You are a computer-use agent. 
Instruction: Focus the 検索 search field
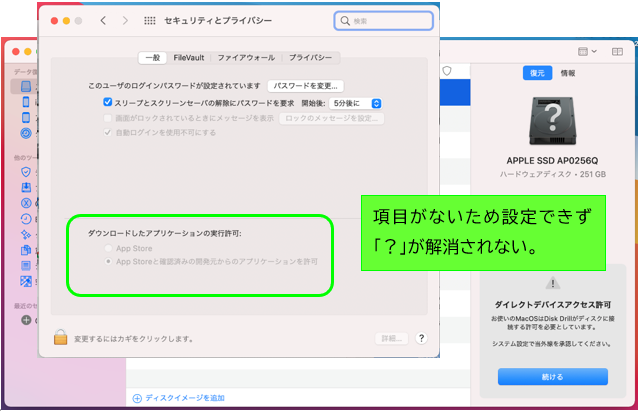(x=383, y=20)
